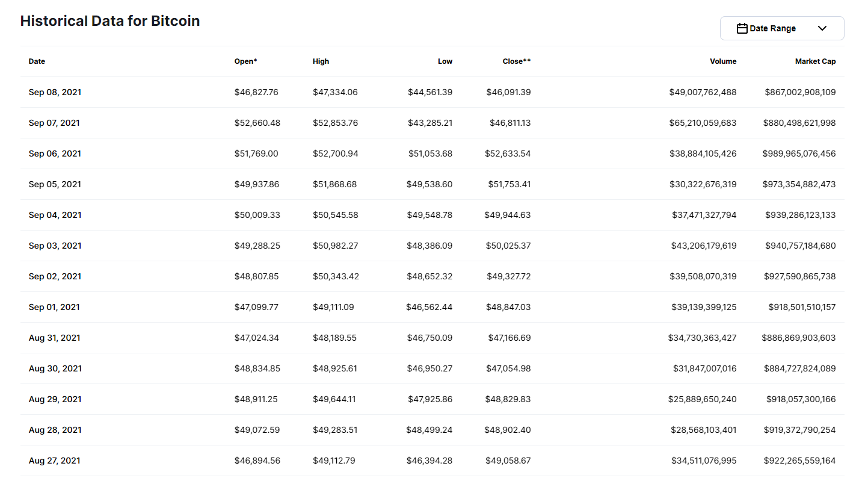The image size is (868, 481).
Task: Select the Sep 04, 2021 date cell
Action: (x=55, y=215)
